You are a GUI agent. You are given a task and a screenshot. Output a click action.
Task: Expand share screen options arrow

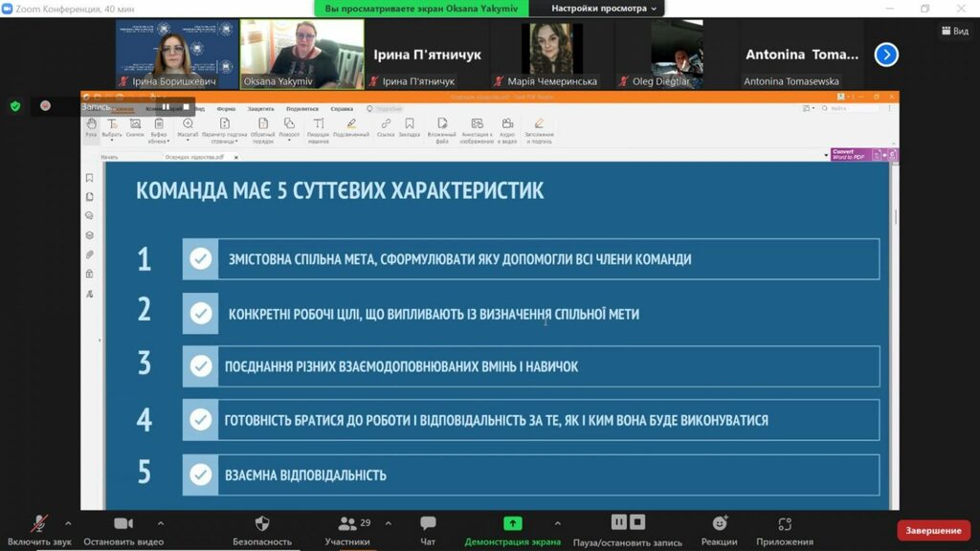click(558, 523)
